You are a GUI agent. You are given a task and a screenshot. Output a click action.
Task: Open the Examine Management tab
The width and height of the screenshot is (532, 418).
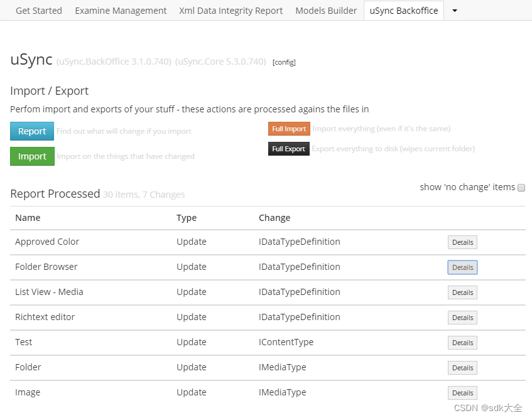coord(121,11)
